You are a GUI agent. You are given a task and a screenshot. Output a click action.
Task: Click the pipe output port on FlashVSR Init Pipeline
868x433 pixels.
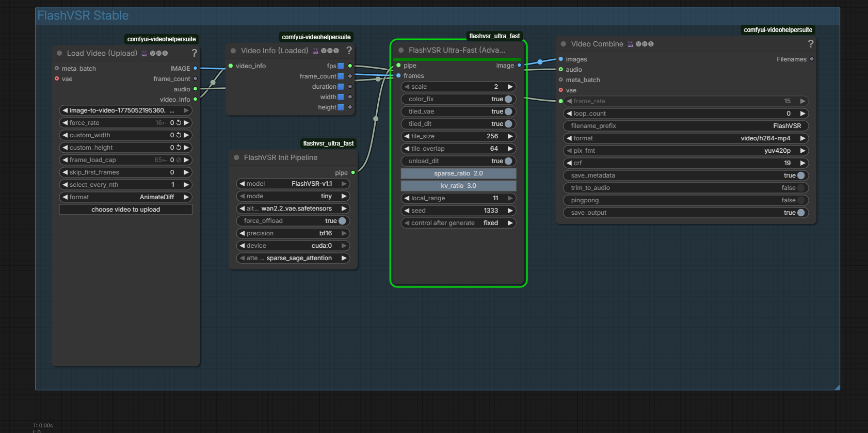click(353, 173)
